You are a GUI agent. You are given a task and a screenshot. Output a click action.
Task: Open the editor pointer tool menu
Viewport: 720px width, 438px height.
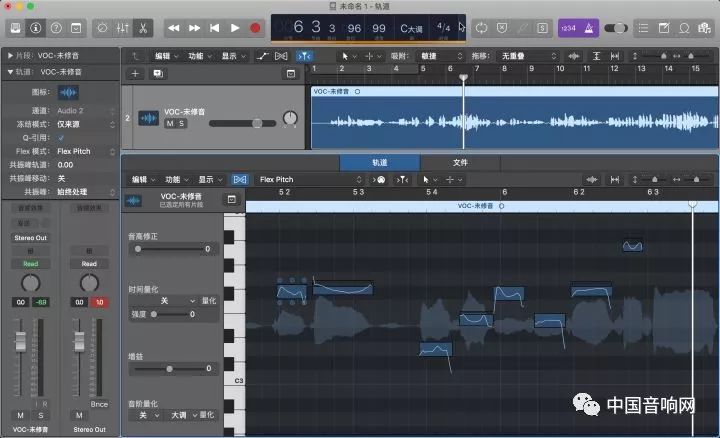pyautogui.click(x=429, y=180)
